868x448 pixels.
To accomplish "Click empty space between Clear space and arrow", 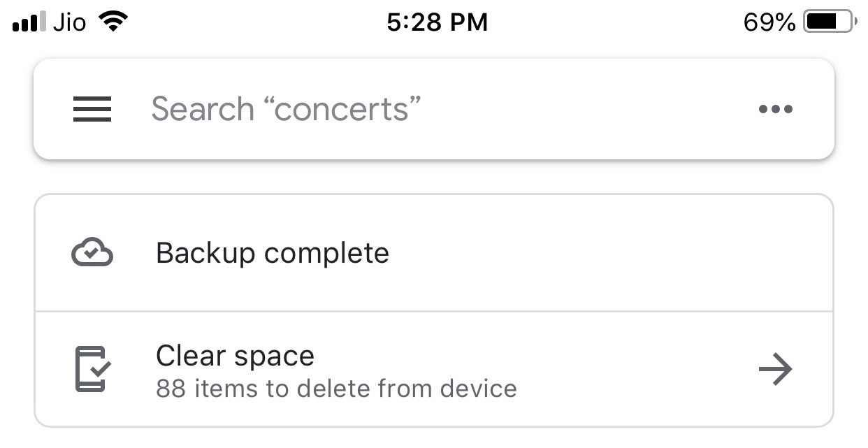I will pyautogui.click(x=629, y=368).
